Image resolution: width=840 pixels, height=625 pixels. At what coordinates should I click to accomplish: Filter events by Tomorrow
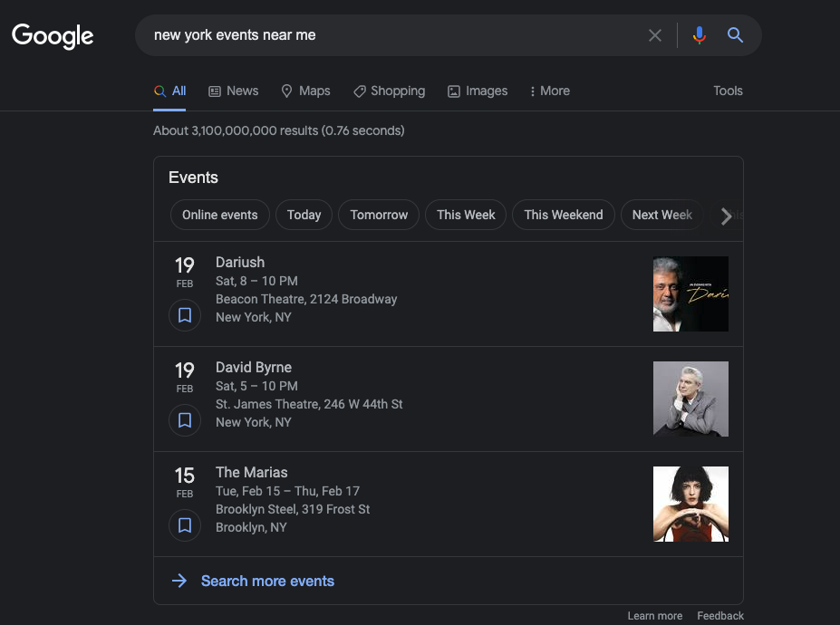click(x=379, y=215)
